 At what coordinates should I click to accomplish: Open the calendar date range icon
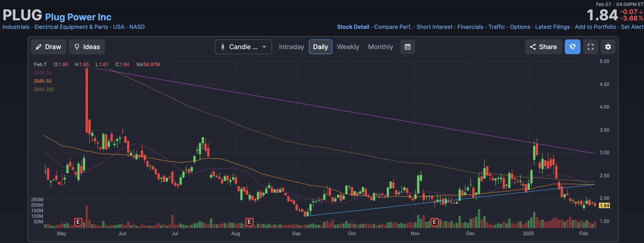click(x=407, y=47)
